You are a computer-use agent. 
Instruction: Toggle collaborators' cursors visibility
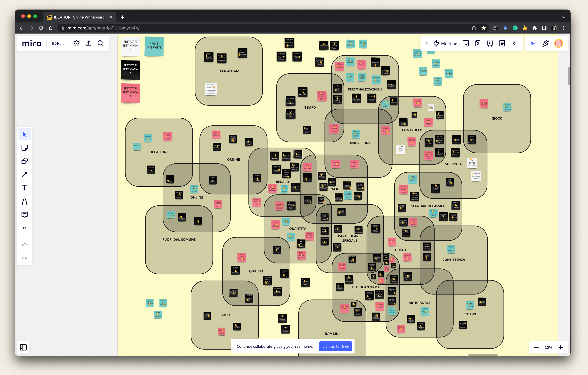[534, 43]
